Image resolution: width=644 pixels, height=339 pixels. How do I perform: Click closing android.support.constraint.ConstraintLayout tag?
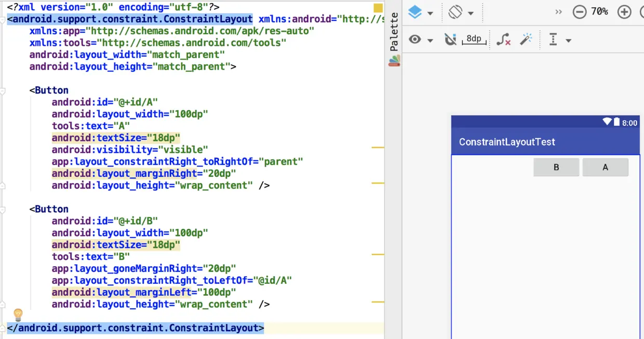[136, 328]
